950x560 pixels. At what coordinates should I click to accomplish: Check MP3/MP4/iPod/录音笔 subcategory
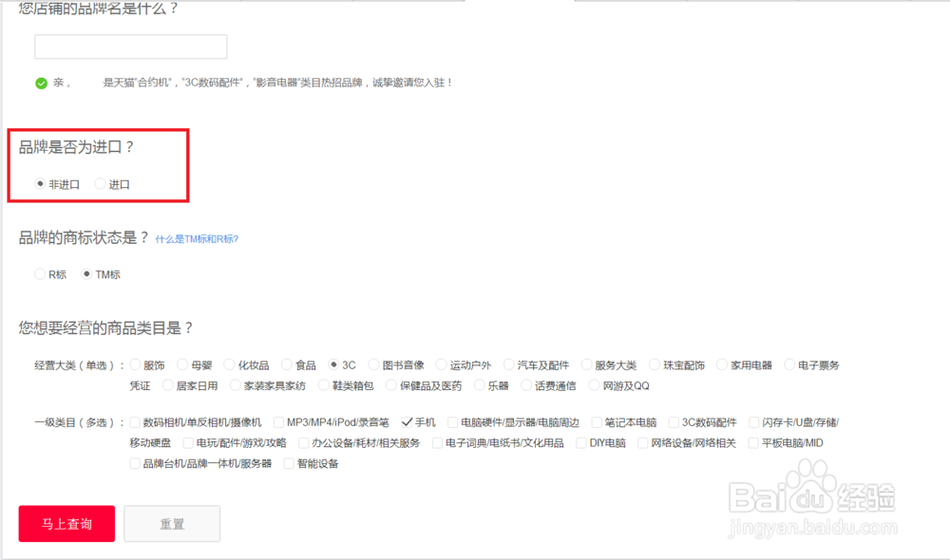tap(278, 422)
